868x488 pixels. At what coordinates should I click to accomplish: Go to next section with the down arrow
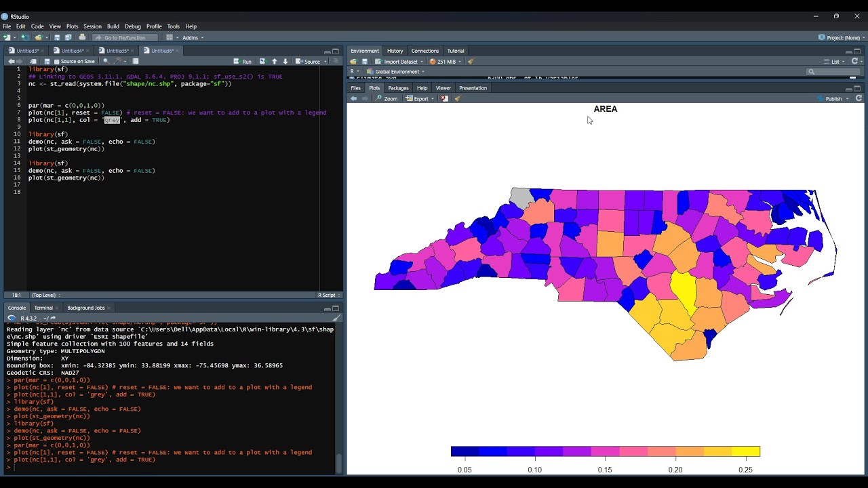285,61
